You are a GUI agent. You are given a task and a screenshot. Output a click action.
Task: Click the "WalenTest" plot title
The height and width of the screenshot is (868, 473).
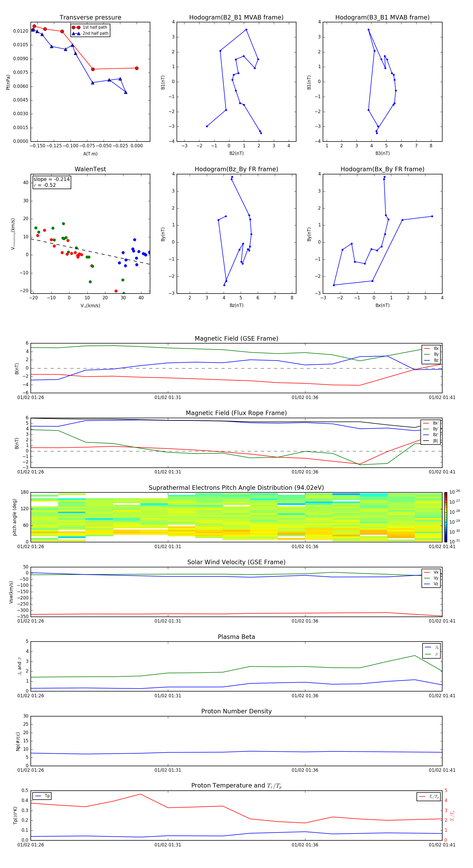(x=90, y=169)
